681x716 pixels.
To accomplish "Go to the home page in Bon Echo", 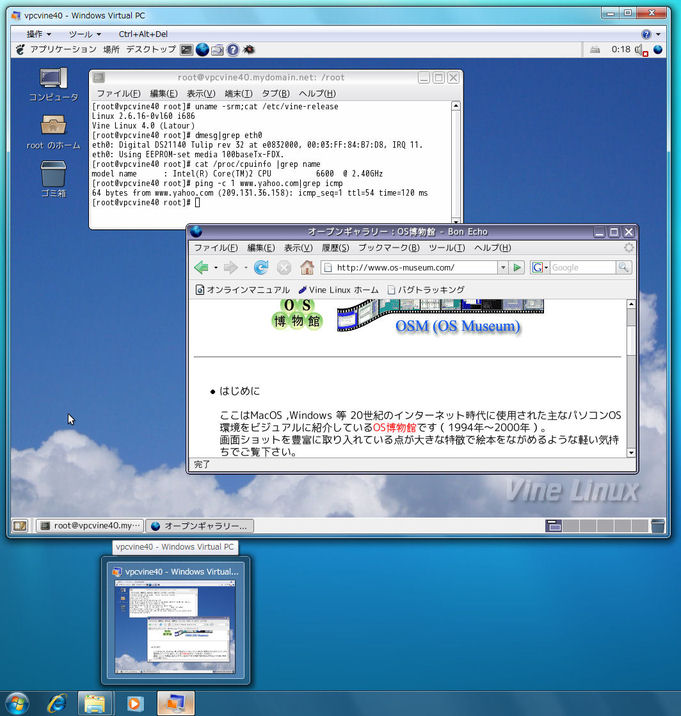I will [307, 267].
